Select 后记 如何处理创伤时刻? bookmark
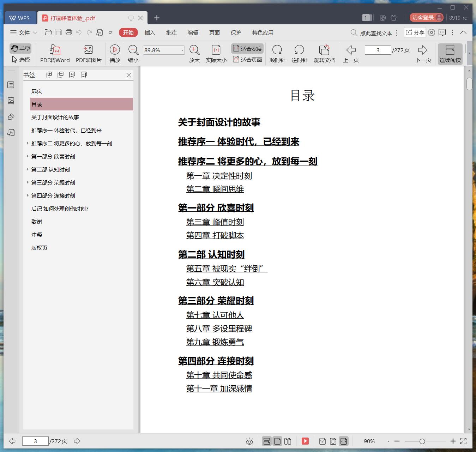476x452 pixels. (x=60, y=209)
